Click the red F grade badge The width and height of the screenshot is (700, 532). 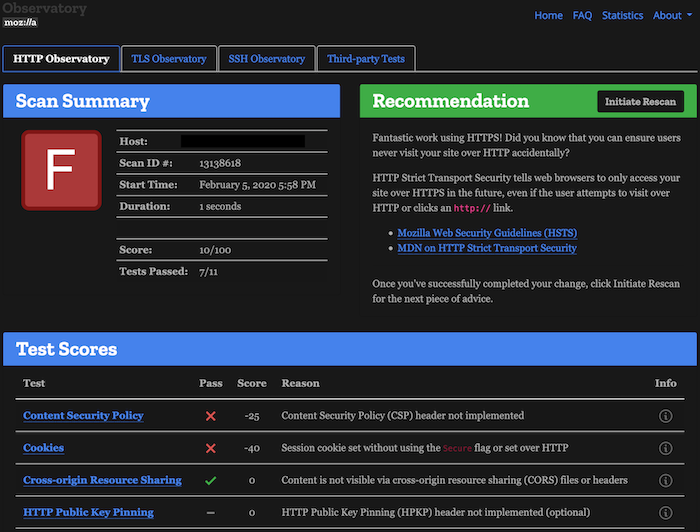(62, 170)
